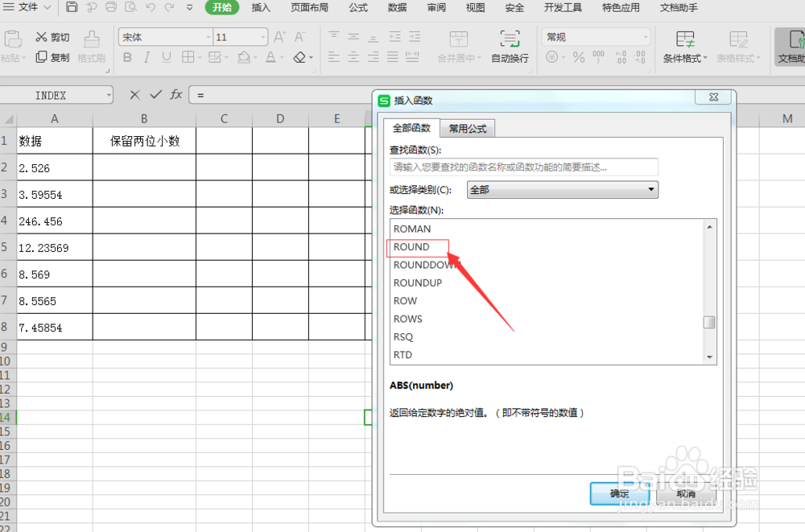Switch to the 插入 (Insert) ribbon tab
805x532 pixels.
click(261, 8)
